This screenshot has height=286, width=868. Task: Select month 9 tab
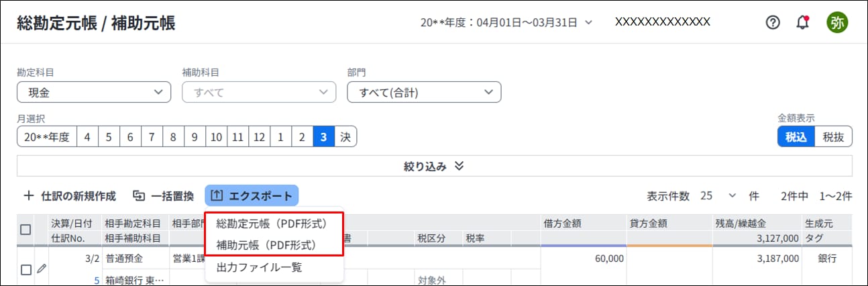click(195, 137)
